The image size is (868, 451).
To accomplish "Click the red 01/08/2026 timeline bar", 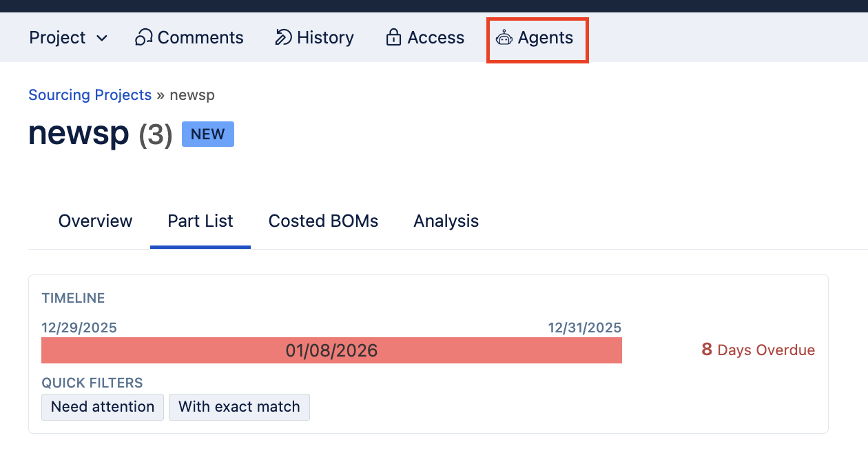I will tap(331, 350).
